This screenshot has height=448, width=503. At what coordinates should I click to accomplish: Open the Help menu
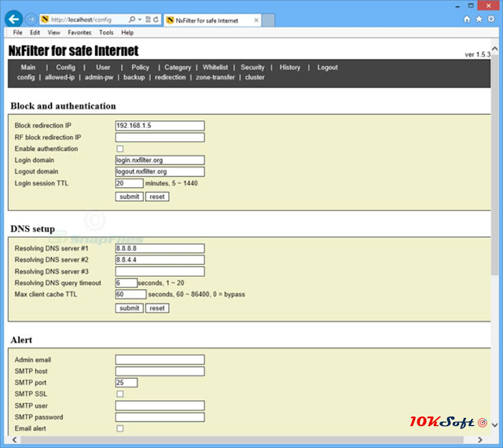pyautogui.click(x=127, y=32)
